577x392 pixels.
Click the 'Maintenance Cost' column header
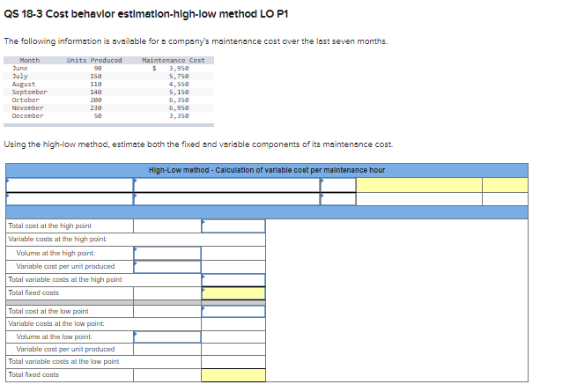(174, 61)
